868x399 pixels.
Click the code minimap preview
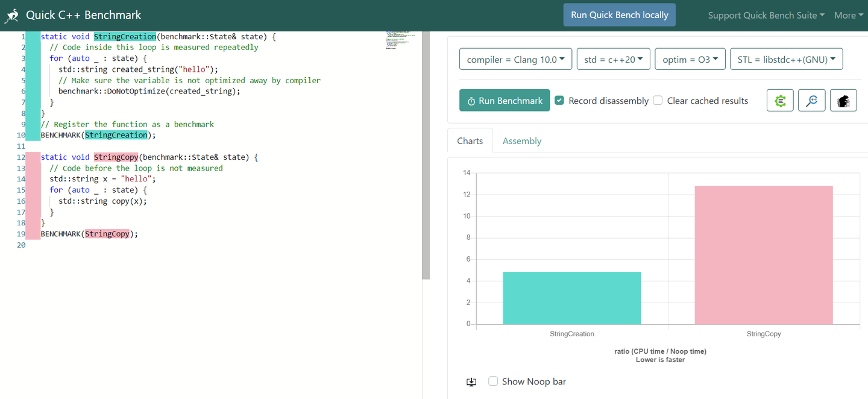pos(400,39)
